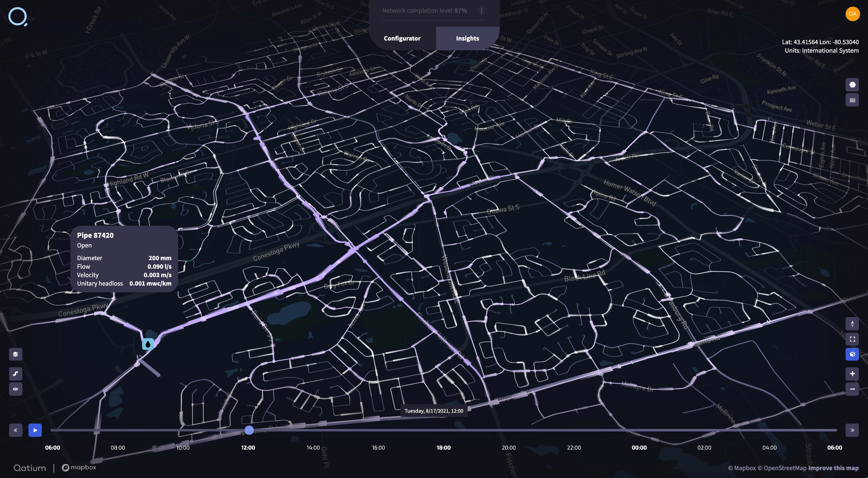Collapse timeline with double left chevron
This screenshot has width=868, height=478.
pyautogui.click(x=15, y=430)
